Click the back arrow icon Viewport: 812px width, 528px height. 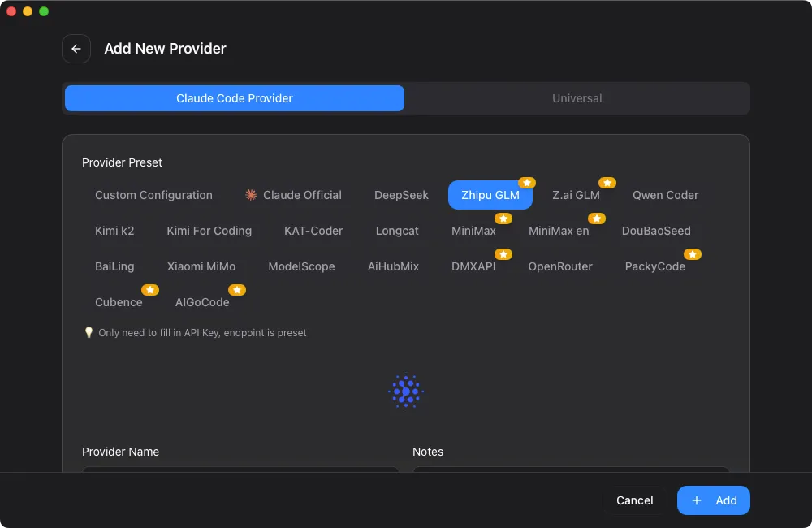76,49
